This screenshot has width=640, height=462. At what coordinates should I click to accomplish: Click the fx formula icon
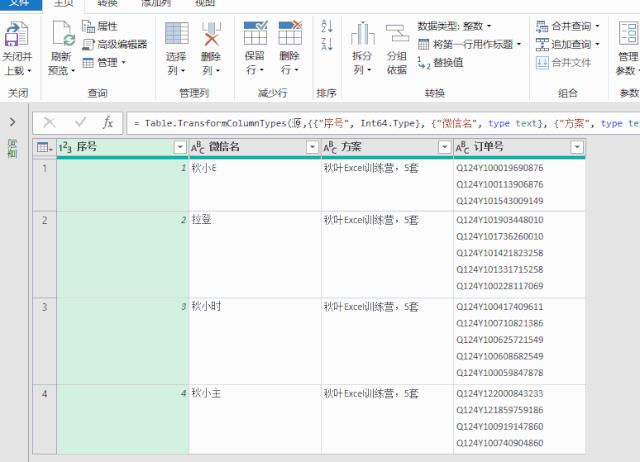point(108,122)
